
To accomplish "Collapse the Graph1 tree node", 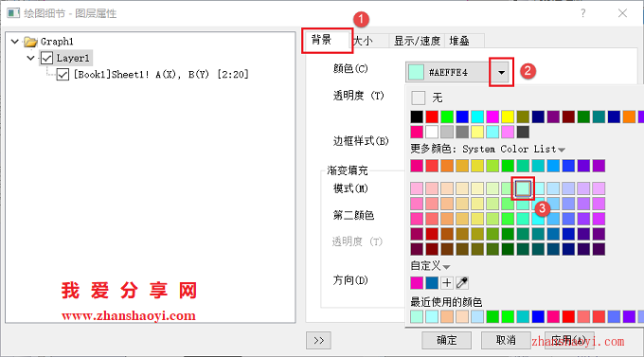I will tap(15, 42).
